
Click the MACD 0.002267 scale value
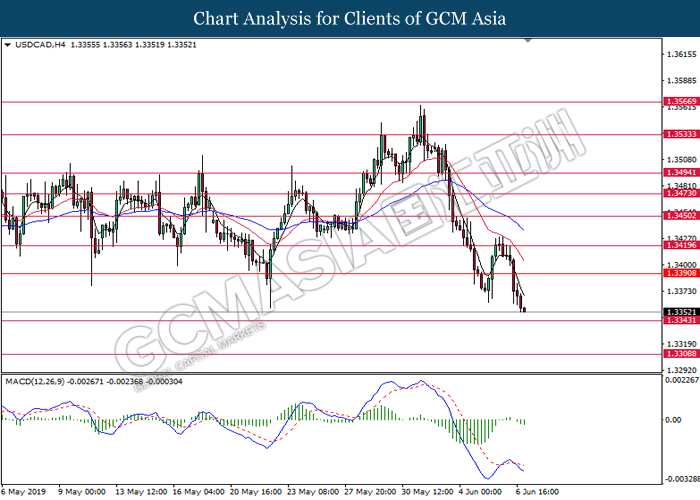pyautogui.click(x=682, y=380)
